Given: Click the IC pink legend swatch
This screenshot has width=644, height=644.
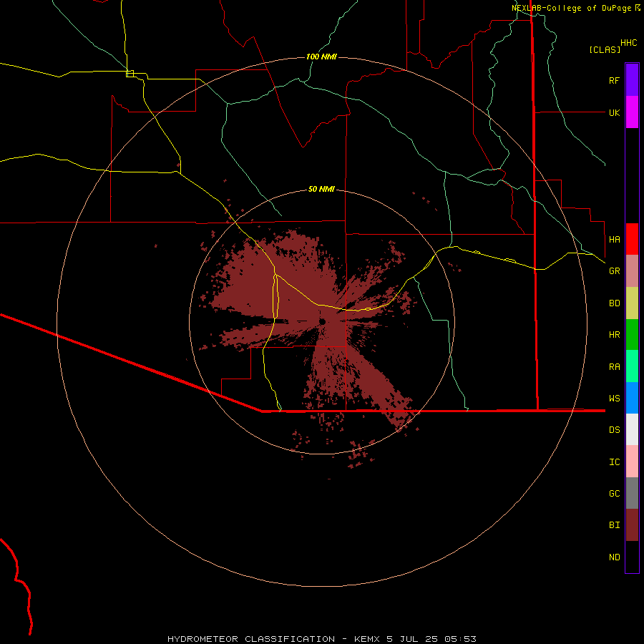Looking at the screenshot, I should pos(632,462).
